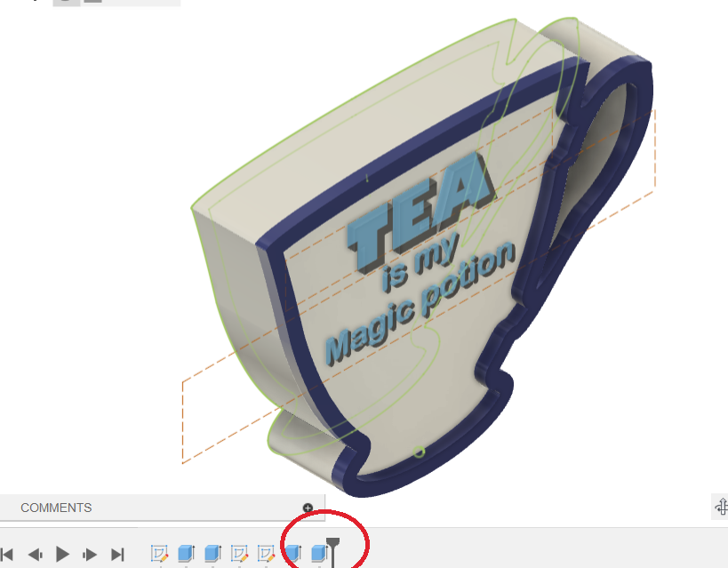Select the last extrude feature before marker
Image resolution: width=728 pixels, height=568 pixels.
pos(318,554)
